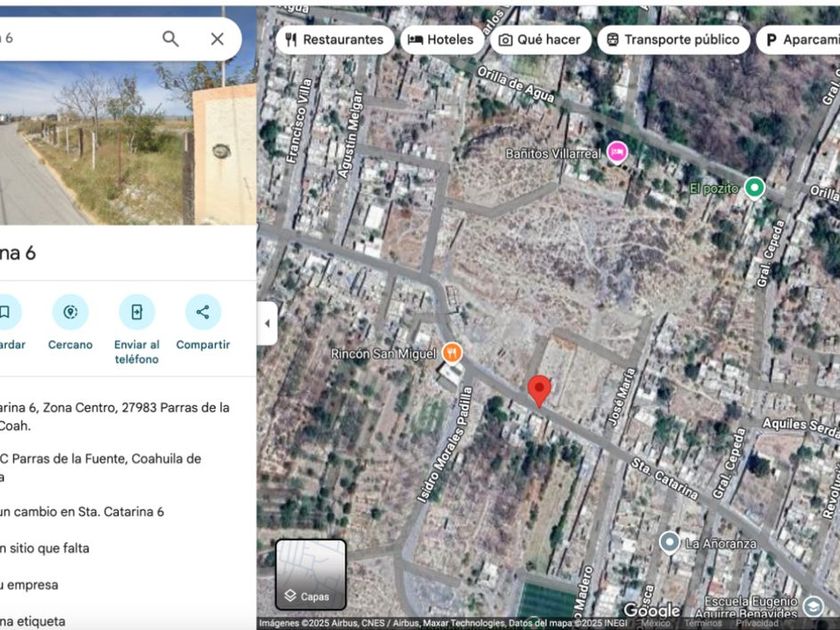The height and width of the screenshot is (630, 840).
Task: Click the add missing place option
Action: tap(44, 548)
